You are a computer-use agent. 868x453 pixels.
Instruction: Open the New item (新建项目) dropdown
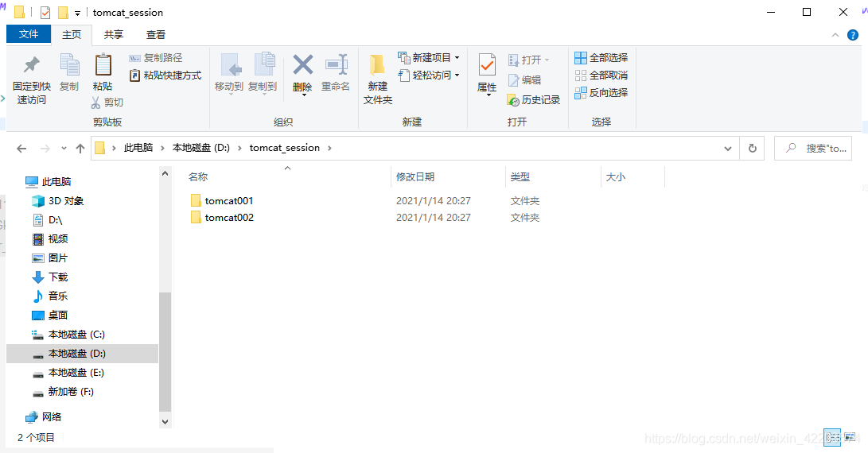tap(429, 57)
